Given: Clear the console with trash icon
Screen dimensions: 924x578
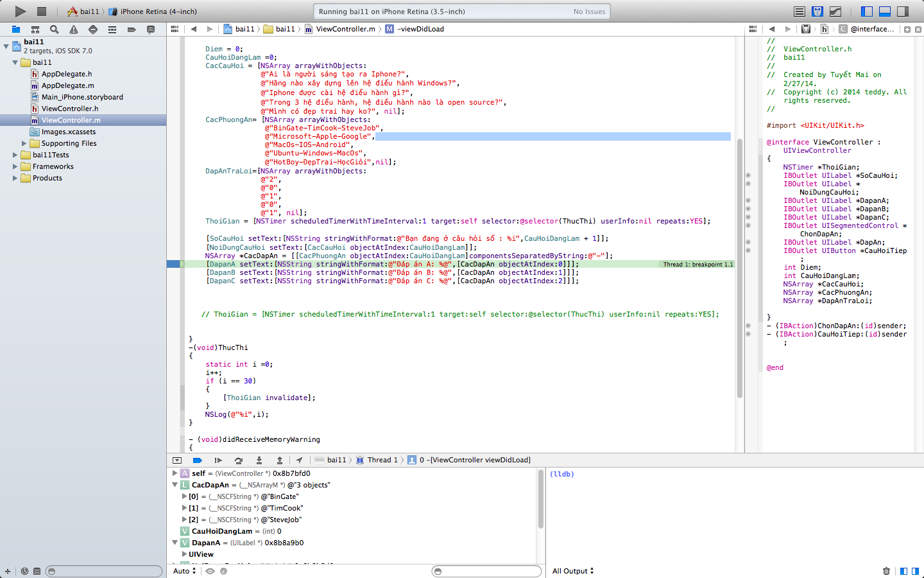Looking at the screenshot, I should point(886,571).
